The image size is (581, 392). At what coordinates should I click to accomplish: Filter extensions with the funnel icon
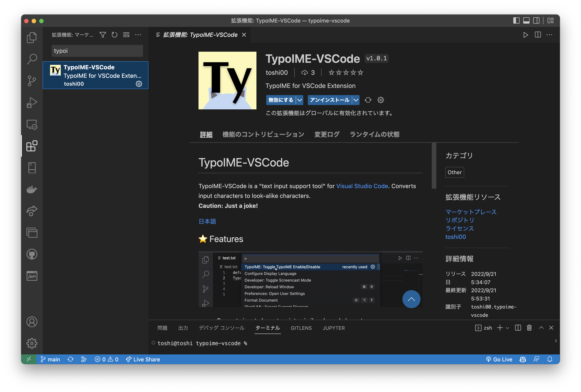coord(103,35)
